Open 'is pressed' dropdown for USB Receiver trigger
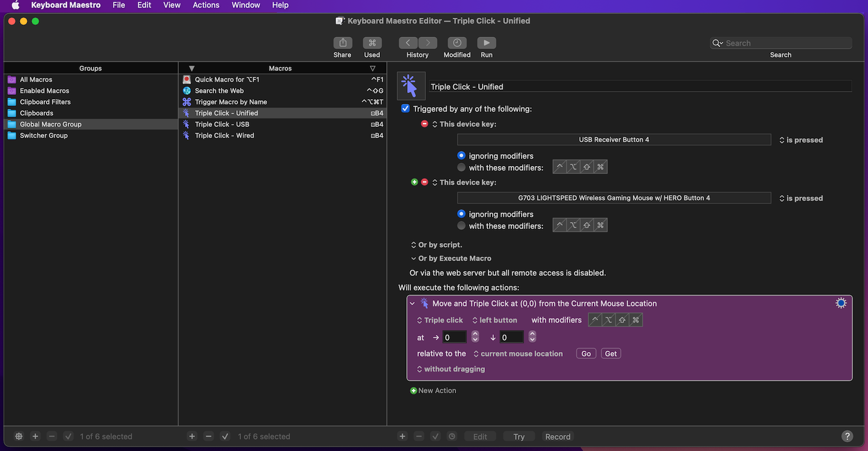Screen dimensions: 868x451 [801, 140]
